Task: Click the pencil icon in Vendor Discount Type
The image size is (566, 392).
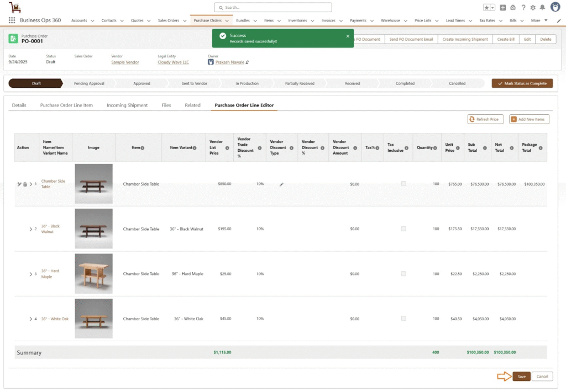Action: [281, 184]
